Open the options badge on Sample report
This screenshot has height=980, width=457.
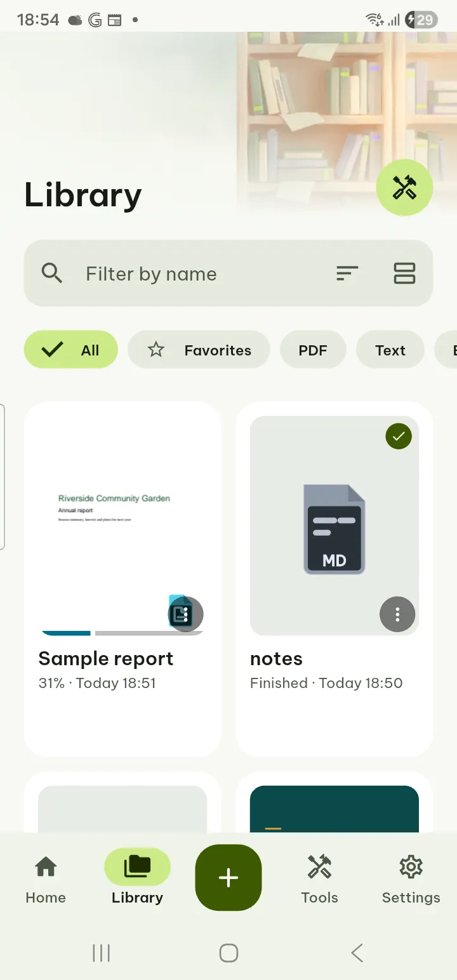(185, 614)
